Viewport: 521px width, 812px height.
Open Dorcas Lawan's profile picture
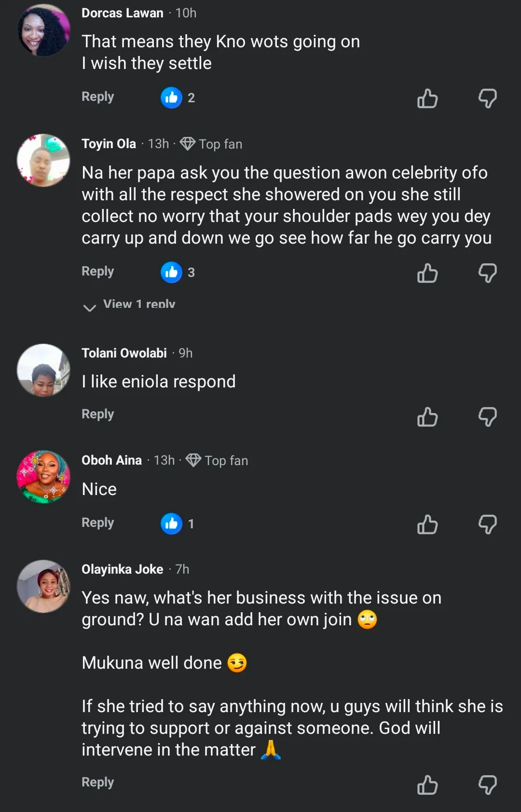(x=43, y=30)
